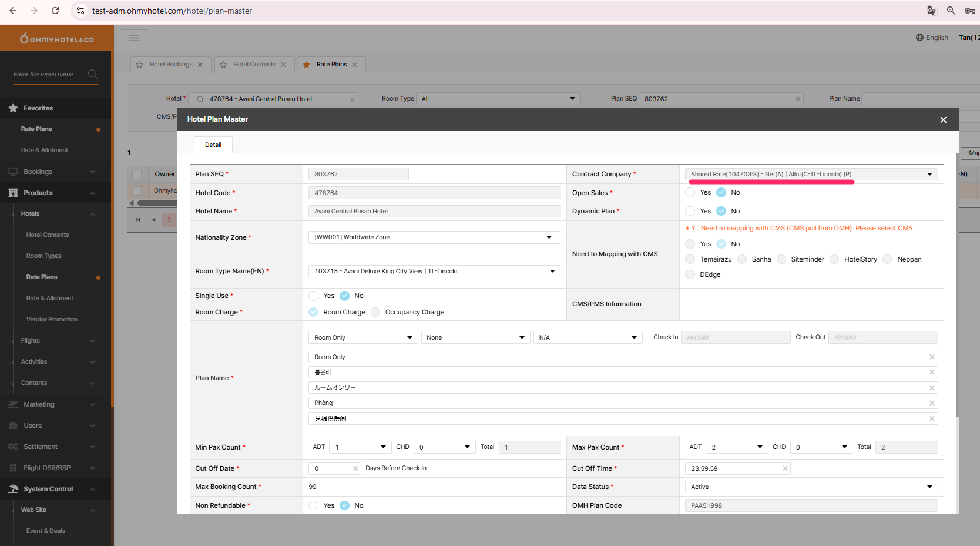Close the Hotel Plan Master dialog
This screenshot has width=980, height=546.
click(944, 120)
